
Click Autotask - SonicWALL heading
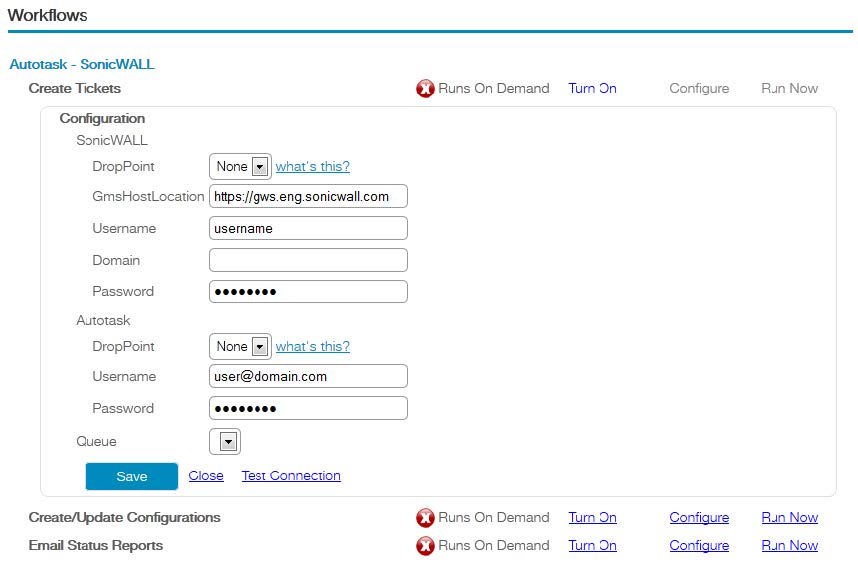[82, 64]
